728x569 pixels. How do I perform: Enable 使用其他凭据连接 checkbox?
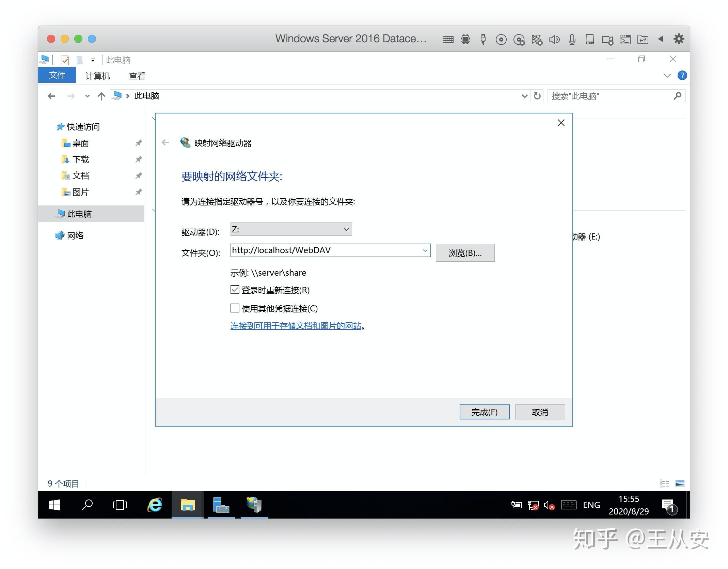[x=235, y=308]
